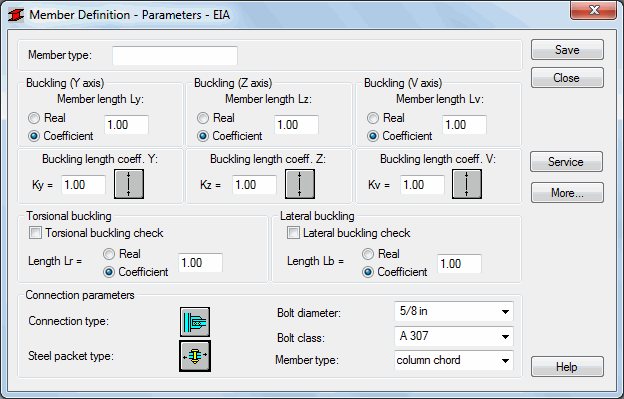This screenshot has width=624, height=399.
Task: Click the More... button
Action: coord(567,193)
